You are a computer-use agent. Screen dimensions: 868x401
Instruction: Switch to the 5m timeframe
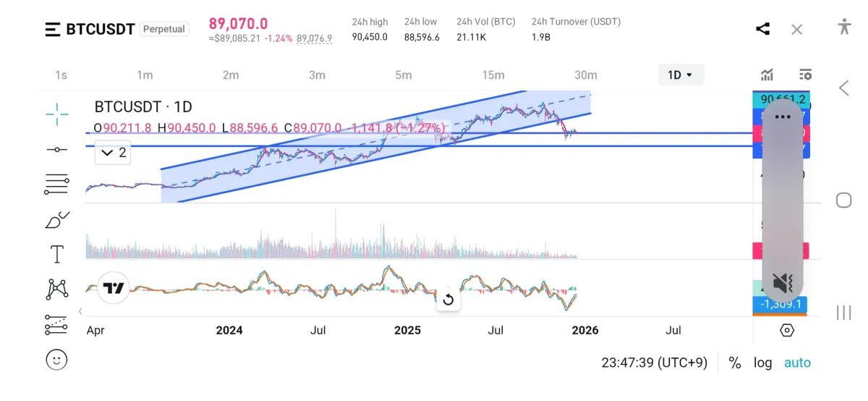(x=403, y=75)
